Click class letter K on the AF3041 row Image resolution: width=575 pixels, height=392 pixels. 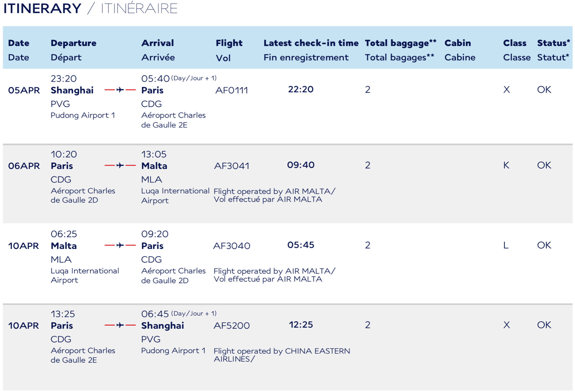(x=506, y=165)
